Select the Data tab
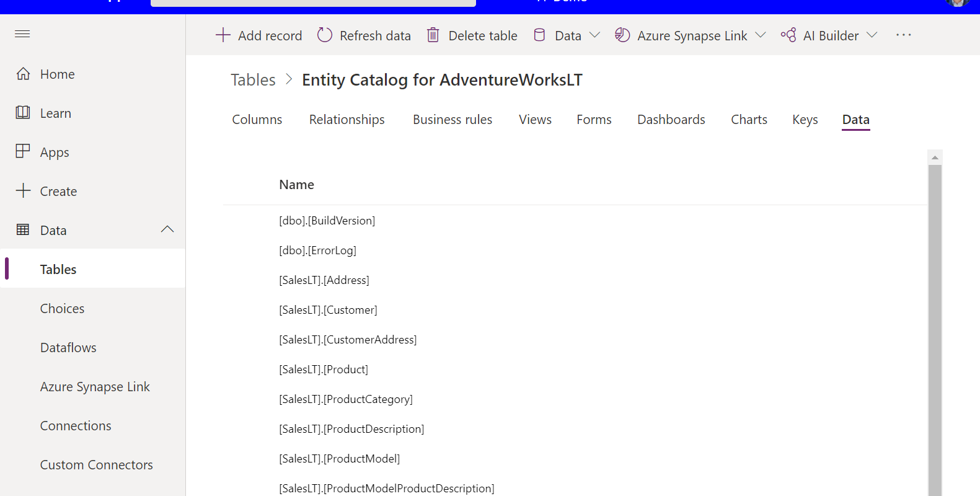Image resolution: width=980 pixels, height=496 pixels. (x=856, y=119)
